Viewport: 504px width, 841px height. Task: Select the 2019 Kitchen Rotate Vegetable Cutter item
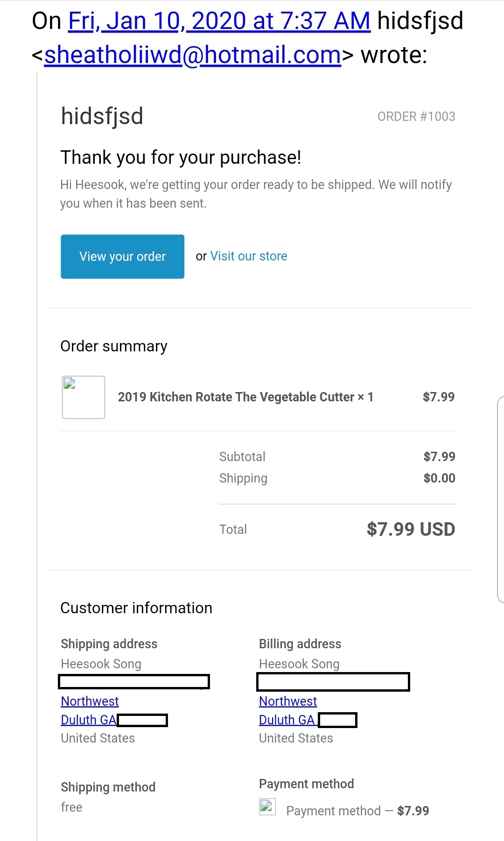coord(245,397)
